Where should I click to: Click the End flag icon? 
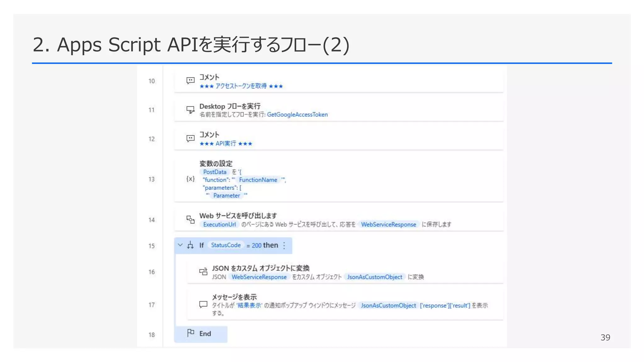191,333
